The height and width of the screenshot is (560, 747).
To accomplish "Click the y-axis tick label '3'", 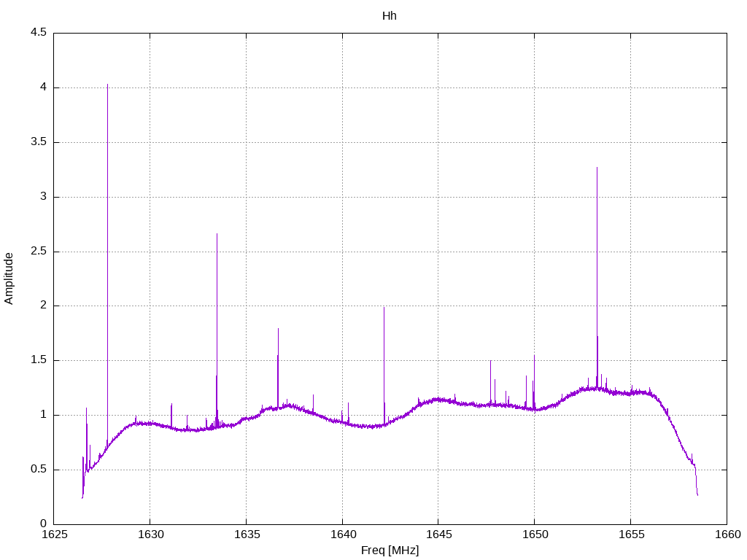I will [x=43, y=196].
